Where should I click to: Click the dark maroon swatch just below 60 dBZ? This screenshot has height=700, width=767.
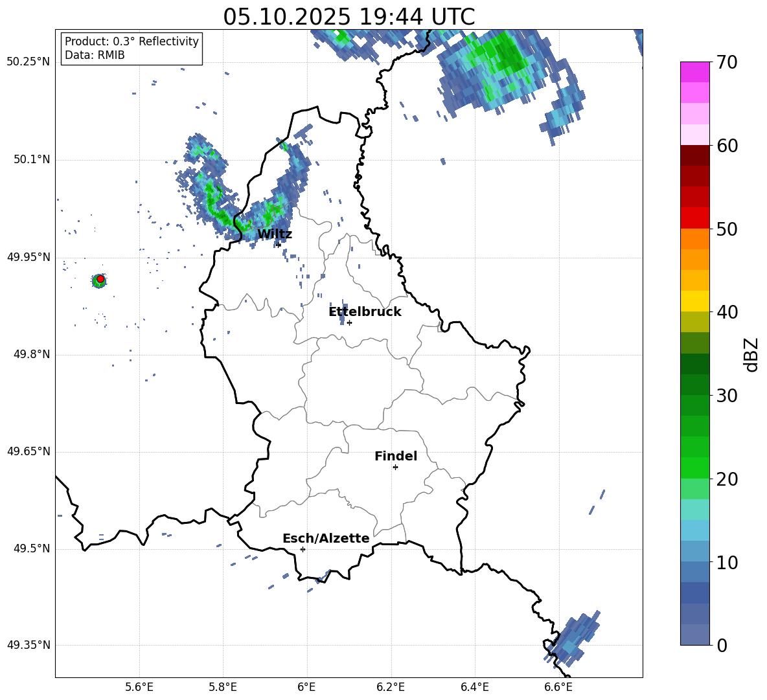pos(694,155)
